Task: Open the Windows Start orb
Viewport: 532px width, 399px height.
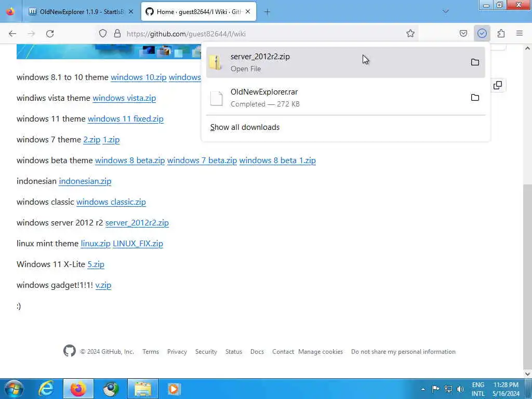Action: tap(14, 389)
